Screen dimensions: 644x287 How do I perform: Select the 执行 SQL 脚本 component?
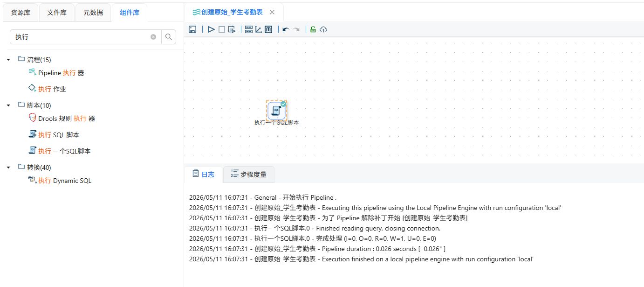pos(54,135)
